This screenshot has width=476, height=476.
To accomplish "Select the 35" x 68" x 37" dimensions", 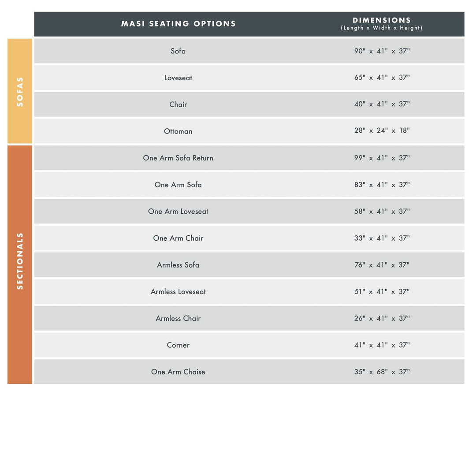I will tap(382, 372).
